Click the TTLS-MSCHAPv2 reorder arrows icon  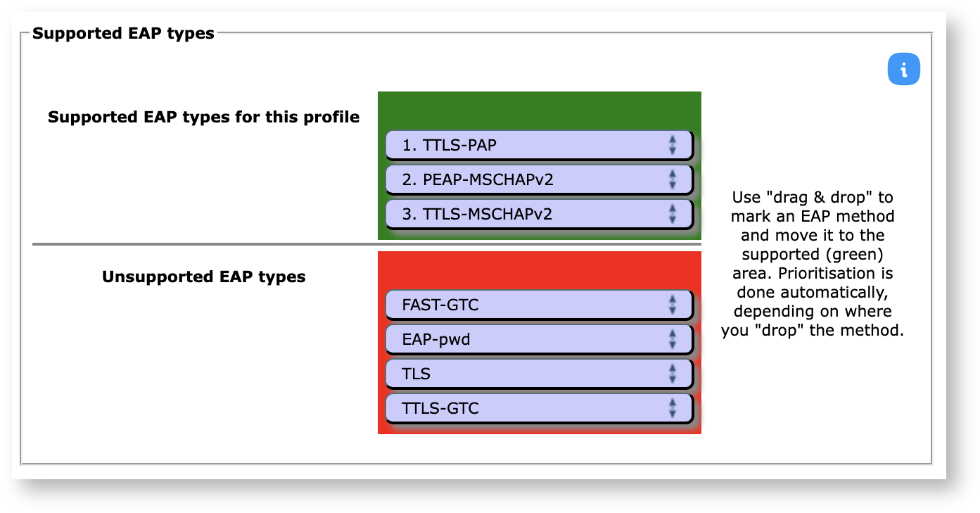(x=673, y=214)
